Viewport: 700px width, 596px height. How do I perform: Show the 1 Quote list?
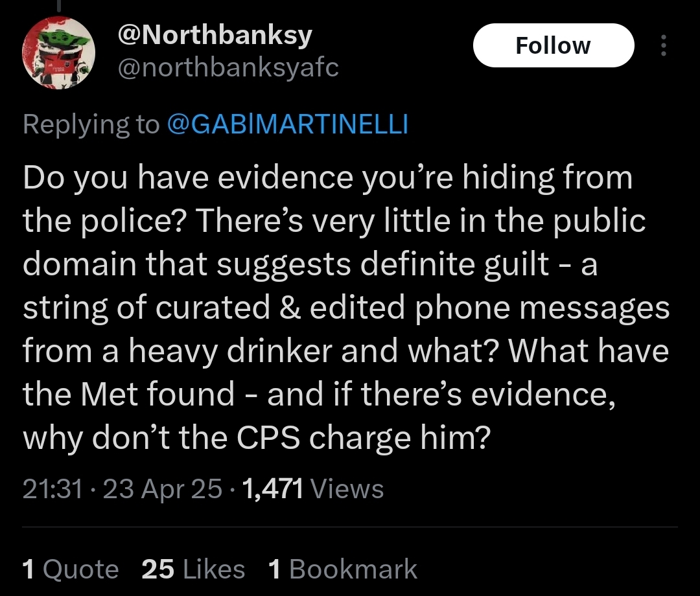pos(70,569)
